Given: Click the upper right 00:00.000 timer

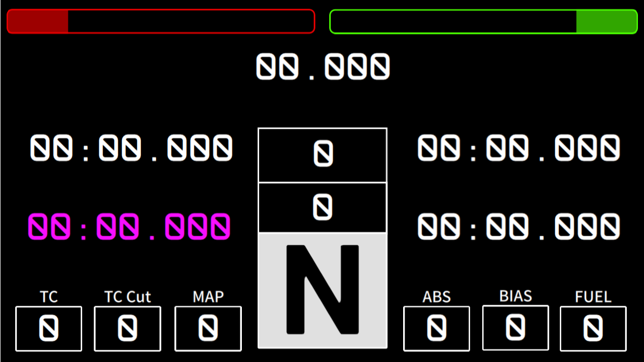Looking at the screenshot, I should tap(519, 148).
